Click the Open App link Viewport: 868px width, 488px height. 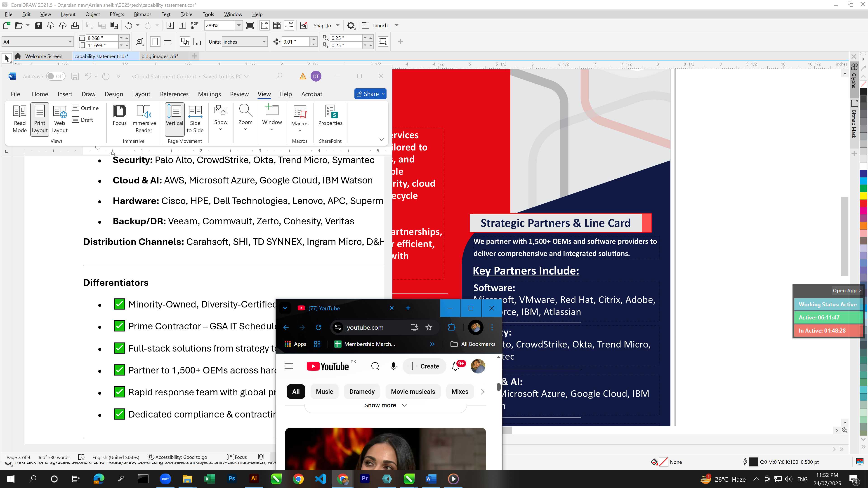point(847,290)
